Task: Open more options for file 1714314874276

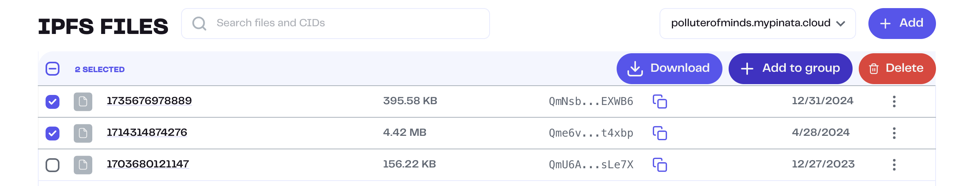Action: point(894,133)
